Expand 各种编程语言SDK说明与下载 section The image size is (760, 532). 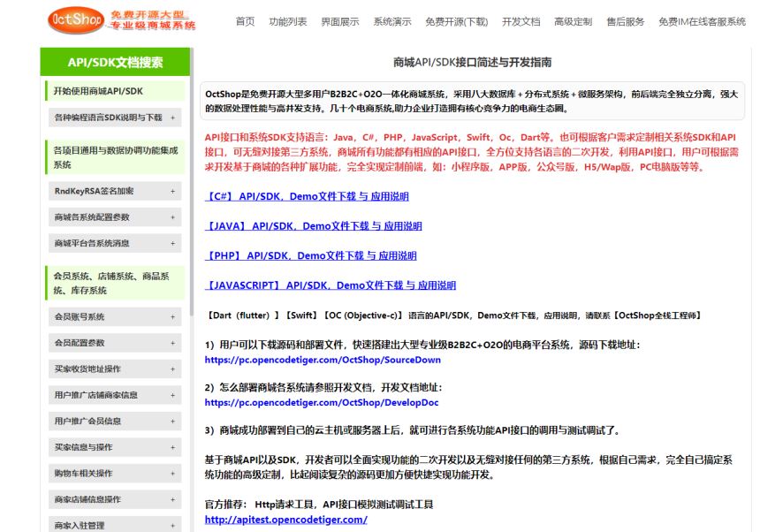pyautogui.click(x=115, y=116)
